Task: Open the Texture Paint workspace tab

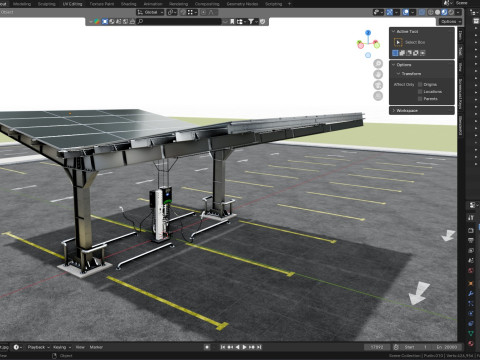Action: (x=102, y=4)
